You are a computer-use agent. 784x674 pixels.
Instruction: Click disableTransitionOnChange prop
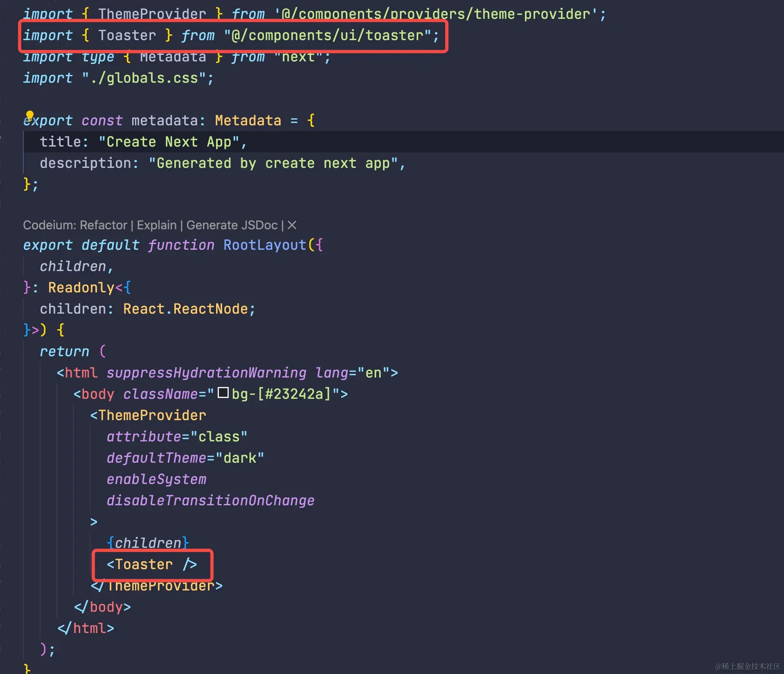pyautogui.click(x=210, y=500)
